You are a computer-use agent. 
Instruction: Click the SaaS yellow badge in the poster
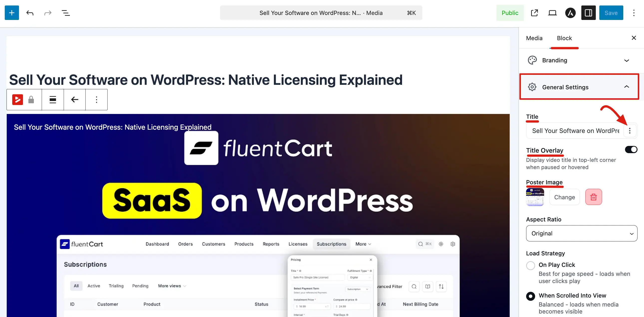152,201
